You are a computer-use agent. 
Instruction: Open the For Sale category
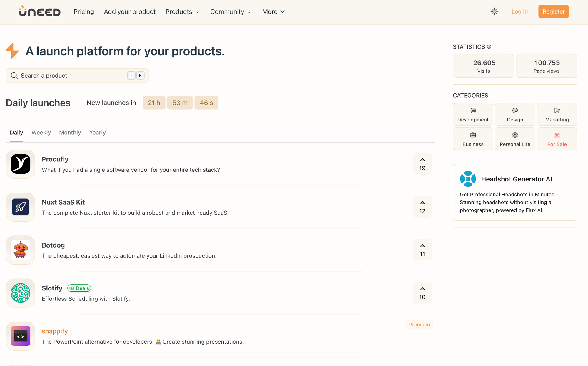557,139
